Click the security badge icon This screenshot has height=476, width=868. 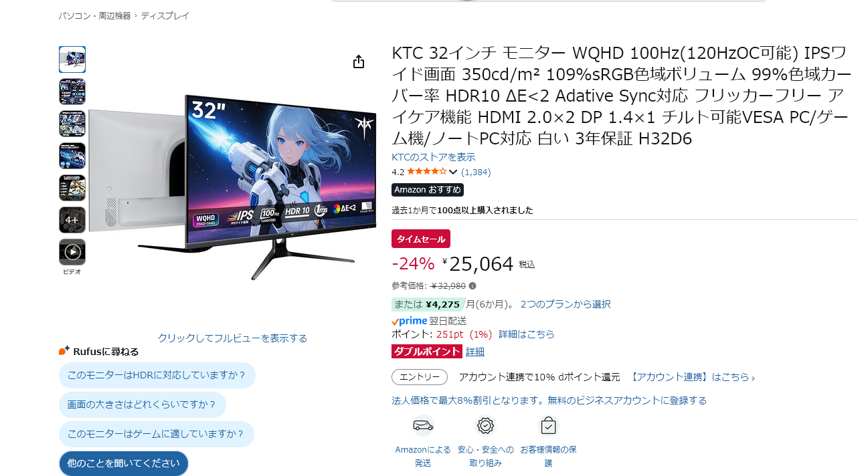point(485,425)
